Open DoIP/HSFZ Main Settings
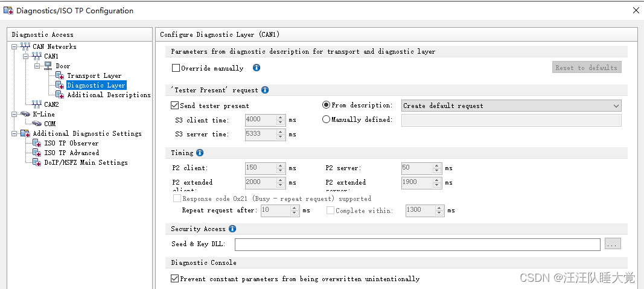The height and width of the screenshot is (289, 644). [86, 162]
